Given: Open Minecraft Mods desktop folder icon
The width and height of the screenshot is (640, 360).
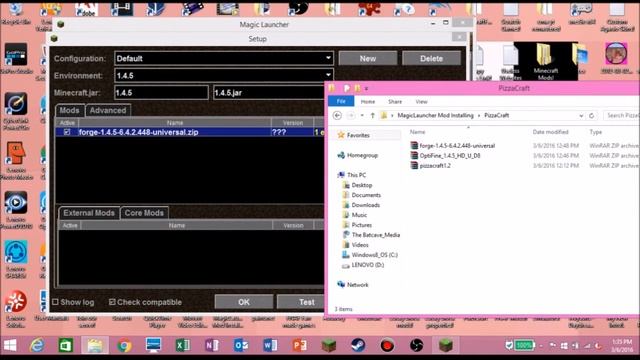Looking at the screenshot, I should pos(545,61).
